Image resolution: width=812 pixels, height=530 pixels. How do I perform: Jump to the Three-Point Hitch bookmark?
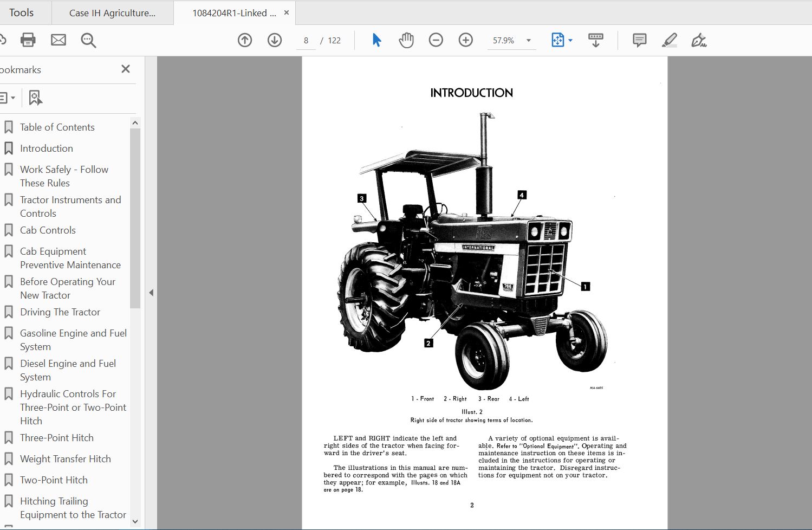pyautogui.click(x=56, y=437)
